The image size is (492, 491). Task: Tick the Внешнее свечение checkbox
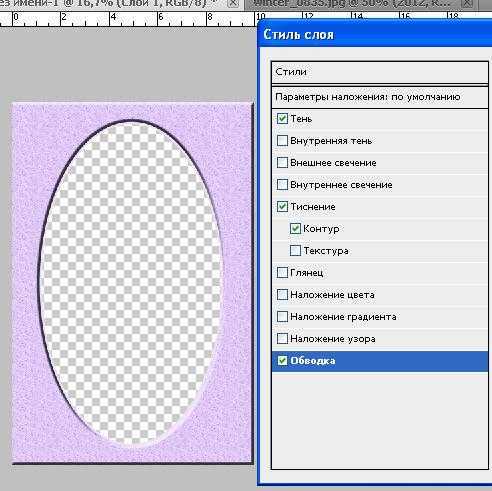pos(282,163)
